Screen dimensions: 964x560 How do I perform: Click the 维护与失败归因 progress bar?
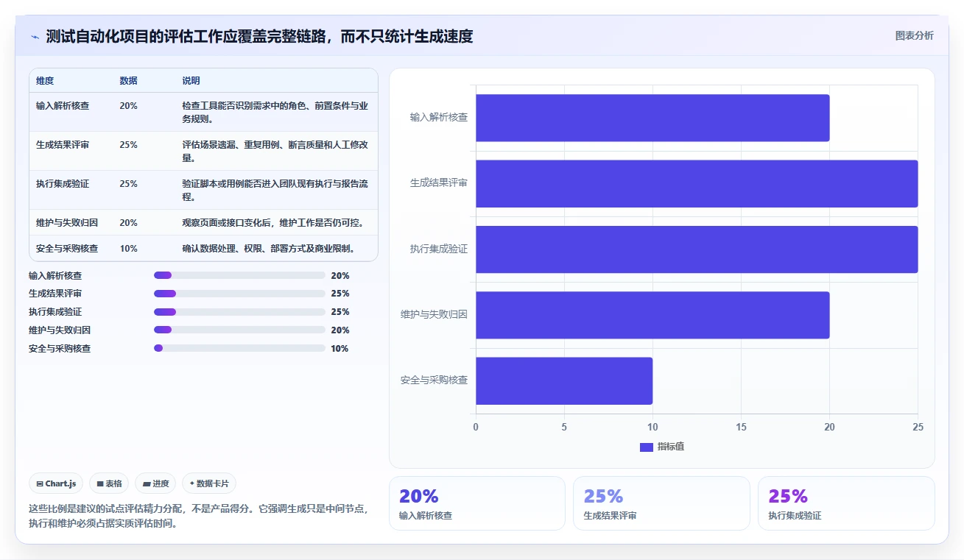click(x=239, y=330)
